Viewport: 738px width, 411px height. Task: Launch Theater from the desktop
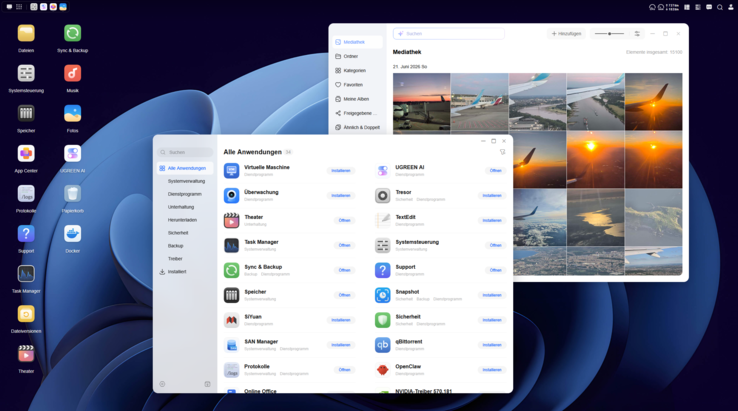pyautogui.click(x=26, y=354)
